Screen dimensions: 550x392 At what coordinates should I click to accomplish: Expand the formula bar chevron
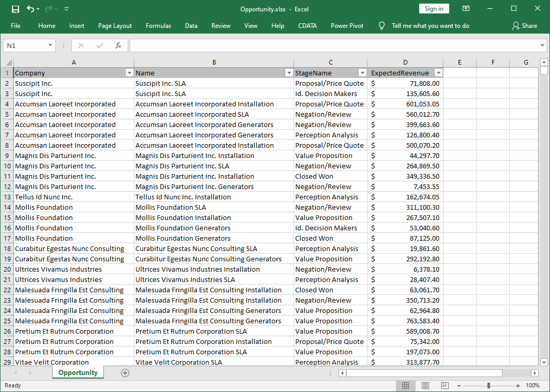542,45
